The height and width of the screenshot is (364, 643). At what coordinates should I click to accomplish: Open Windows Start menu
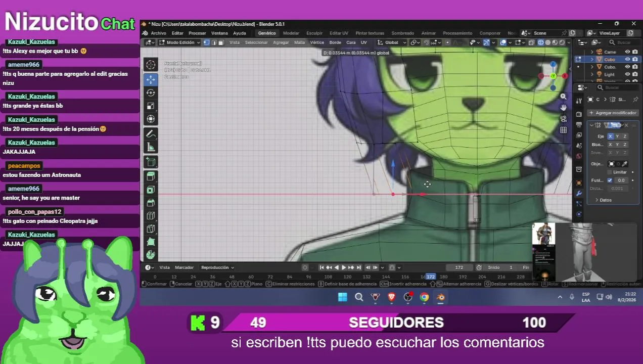coord(342,297)
